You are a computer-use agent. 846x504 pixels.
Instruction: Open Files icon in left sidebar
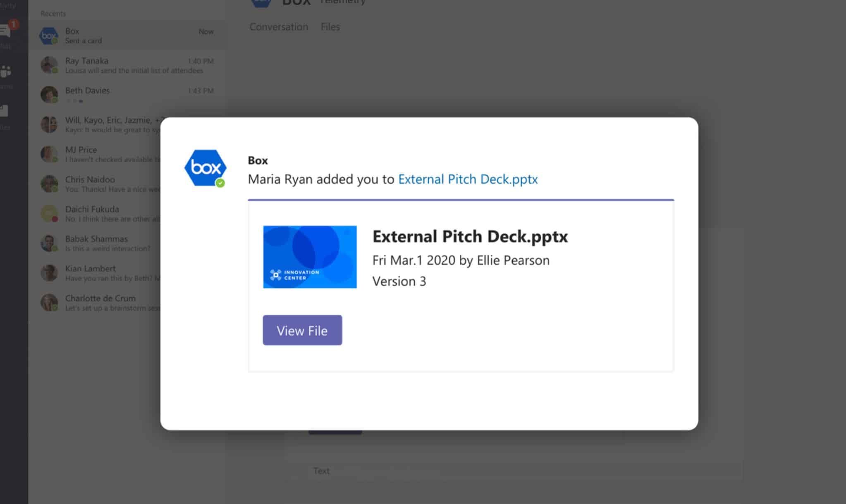[x=4, y=111]
